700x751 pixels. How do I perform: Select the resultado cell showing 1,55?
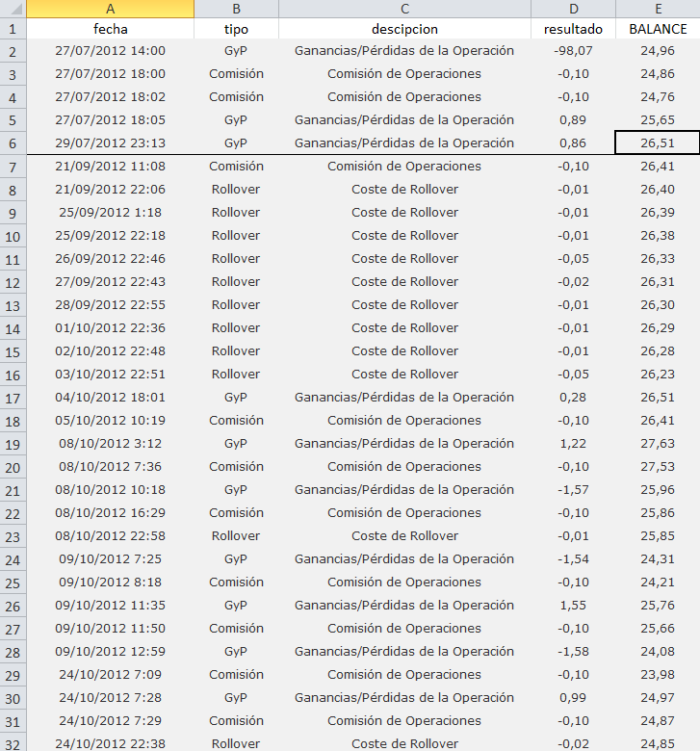[x=573, y=605]
